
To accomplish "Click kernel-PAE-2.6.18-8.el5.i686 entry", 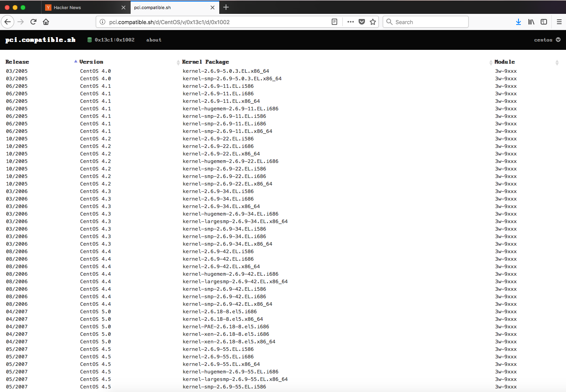I will click(x=226, y=327).
